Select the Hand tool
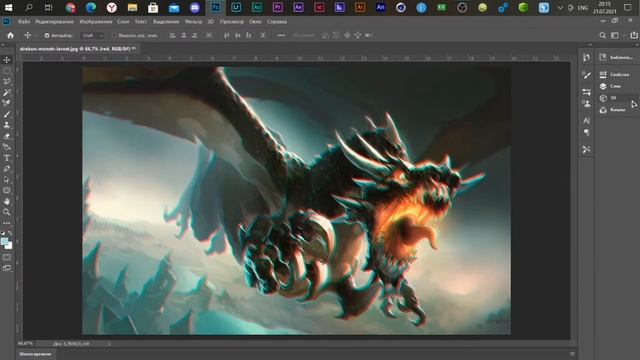The height and width of the screenshot is (360, 640). (x=7, y=201)
